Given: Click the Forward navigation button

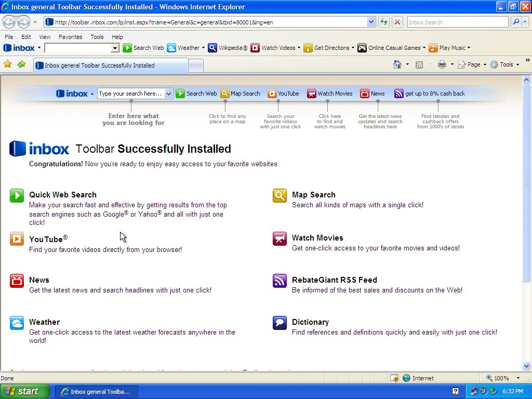Looking at the screenshot, I should [x=23, y=22].
